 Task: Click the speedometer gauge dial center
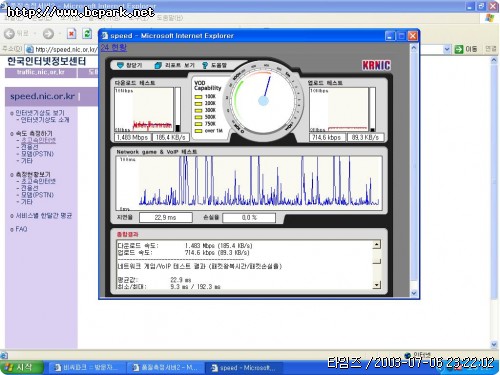[263, 101]
